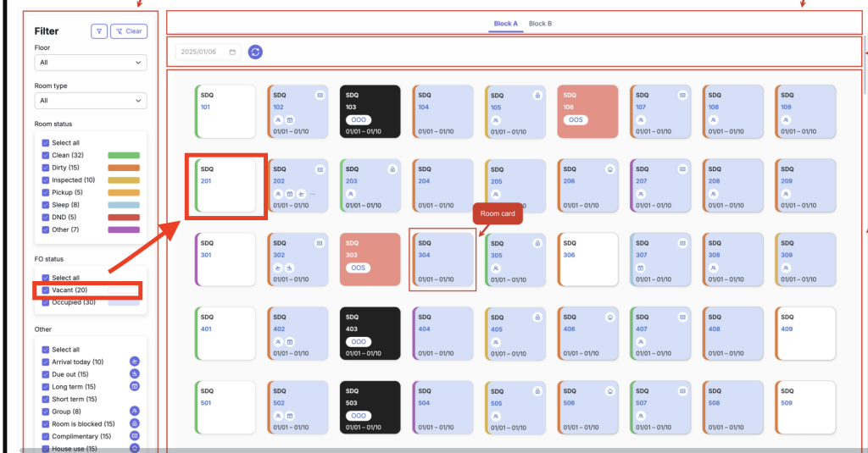The image size is (868, 453).
Task: Click the Arrival today plane icon in filter
Action: coord(134,362)
